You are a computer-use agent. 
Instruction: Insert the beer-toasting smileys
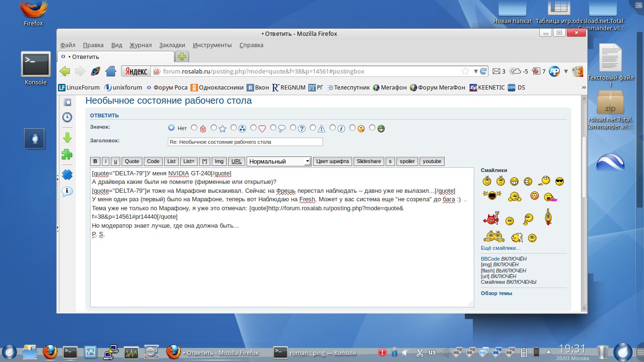[493, 236]
